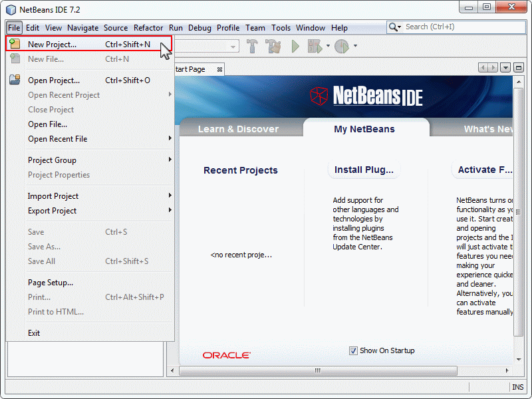Viewport: 532px width, 399px height.
Task: Click the Open Project folder icon in menu
Action: pos(15,78)
